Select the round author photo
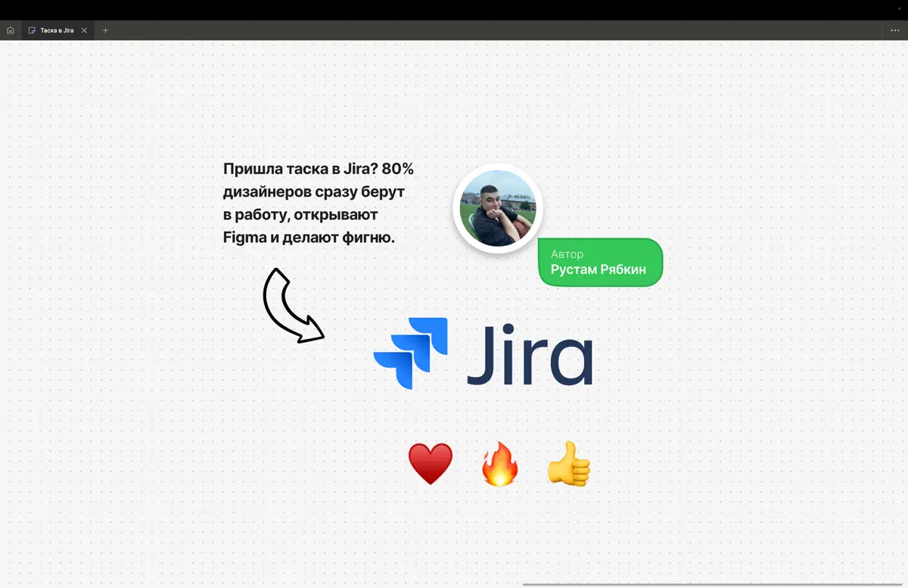The width and height of the screenshot is (908, 588). (x=497, y=208)
